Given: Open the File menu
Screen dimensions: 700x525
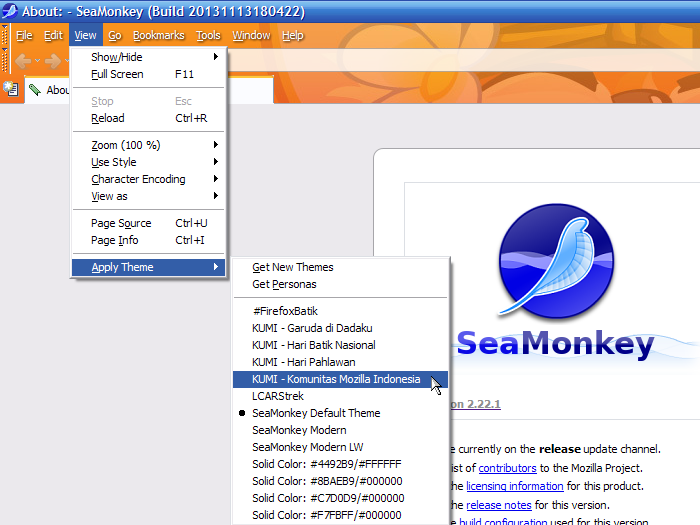Looking at the screenshot, I should coord(24,35).
